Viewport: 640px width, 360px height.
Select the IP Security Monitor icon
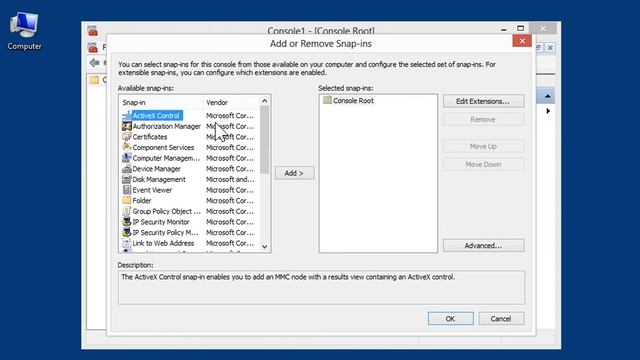[x=127, y=222]
